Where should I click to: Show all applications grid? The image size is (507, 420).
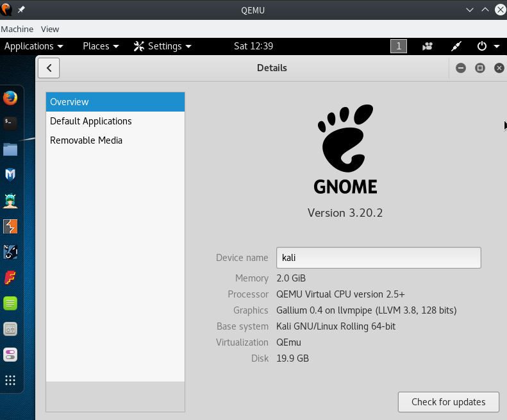10,380
